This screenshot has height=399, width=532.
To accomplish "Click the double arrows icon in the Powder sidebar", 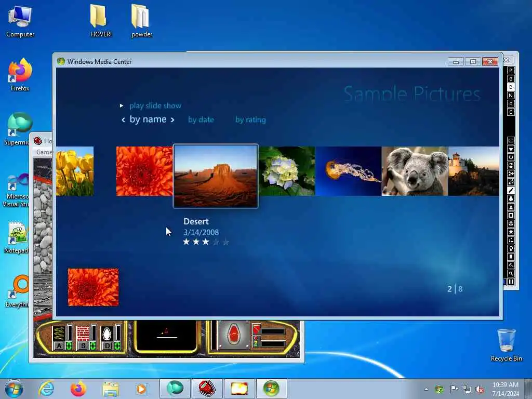I will (x=511, y=174).
